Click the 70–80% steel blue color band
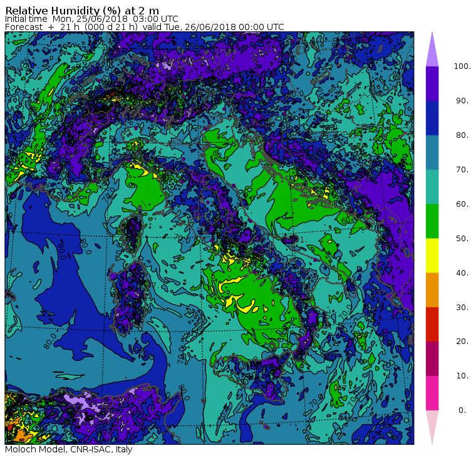This screenshot has height=458, width=476. point(432,152)
